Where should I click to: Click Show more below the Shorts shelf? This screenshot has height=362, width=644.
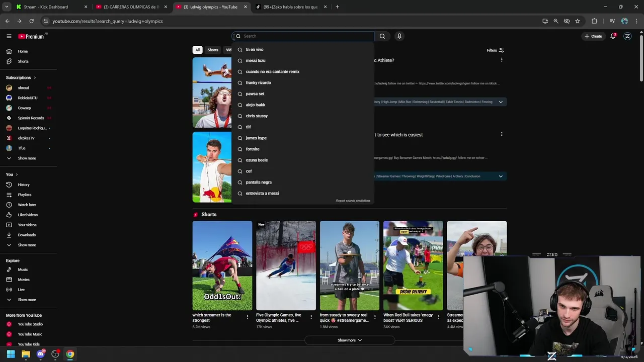pos(350,340)
